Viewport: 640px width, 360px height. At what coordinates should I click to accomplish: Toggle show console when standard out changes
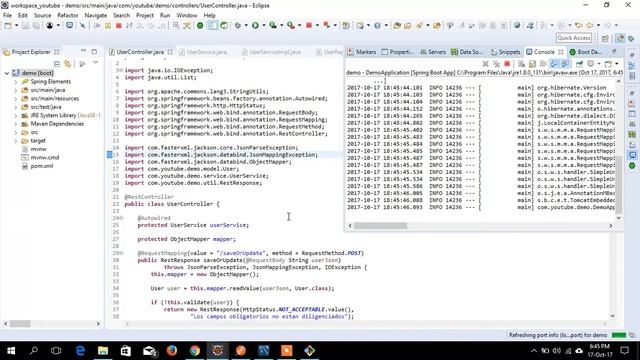[x=554, y=64]
